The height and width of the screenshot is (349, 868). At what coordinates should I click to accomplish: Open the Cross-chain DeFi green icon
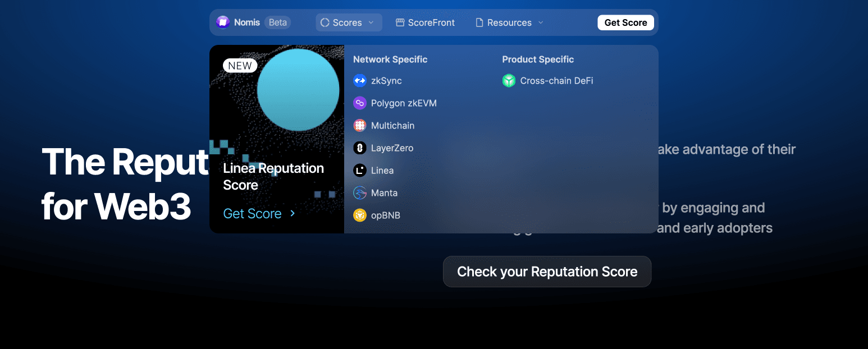509,81
